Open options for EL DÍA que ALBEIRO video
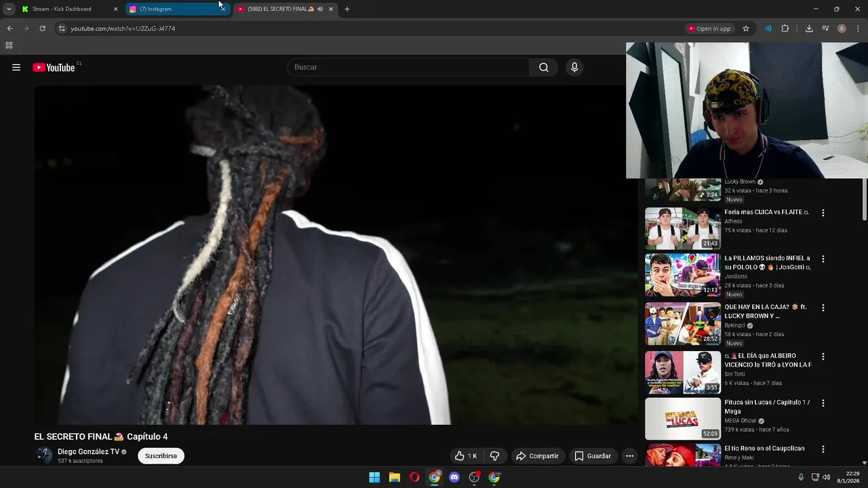 823,357
